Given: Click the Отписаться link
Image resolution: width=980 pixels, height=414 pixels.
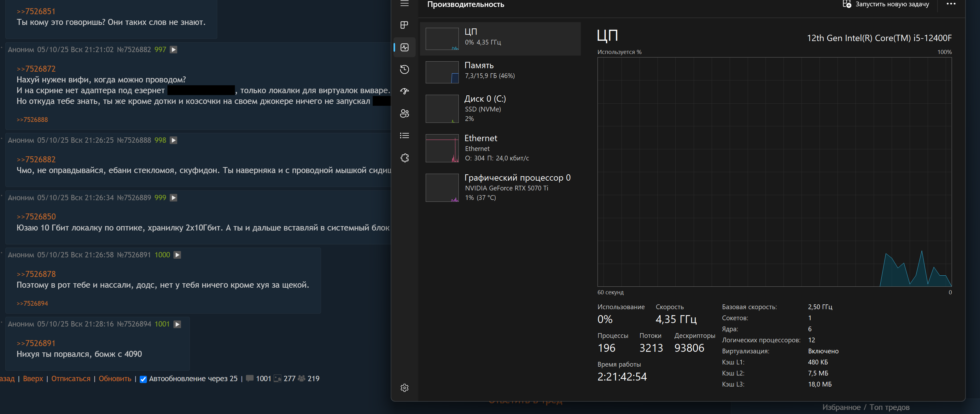Looking at the screenshot, I should [x=71, y=379].
